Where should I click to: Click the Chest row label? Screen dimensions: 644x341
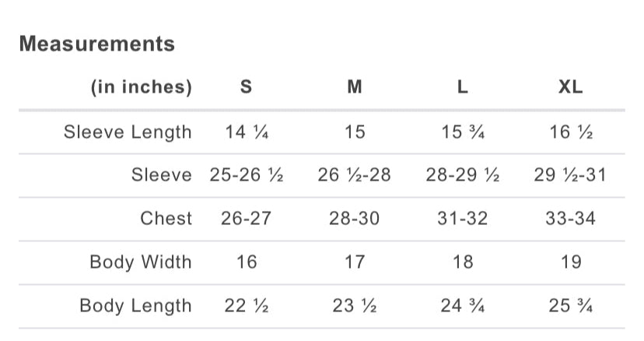pyautogui.click(x=166, y=219)
